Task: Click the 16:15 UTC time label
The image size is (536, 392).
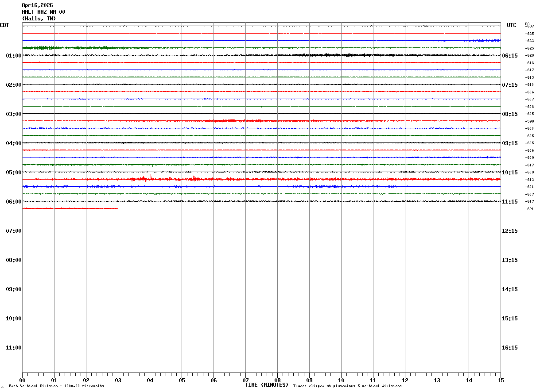Action: (510, 348)
